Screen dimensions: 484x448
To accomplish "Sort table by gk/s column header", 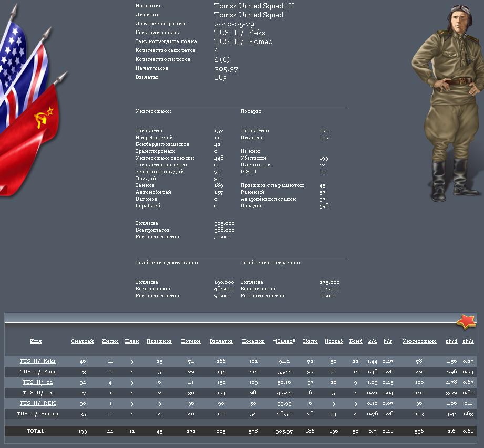I will (x=468, y=341).
